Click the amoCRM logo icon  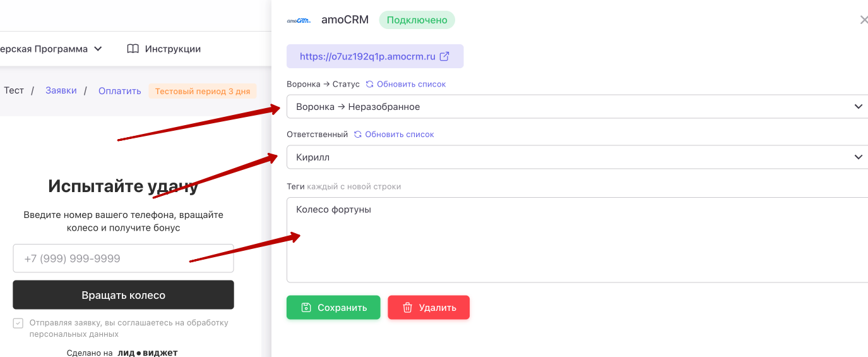pos(299,20)
